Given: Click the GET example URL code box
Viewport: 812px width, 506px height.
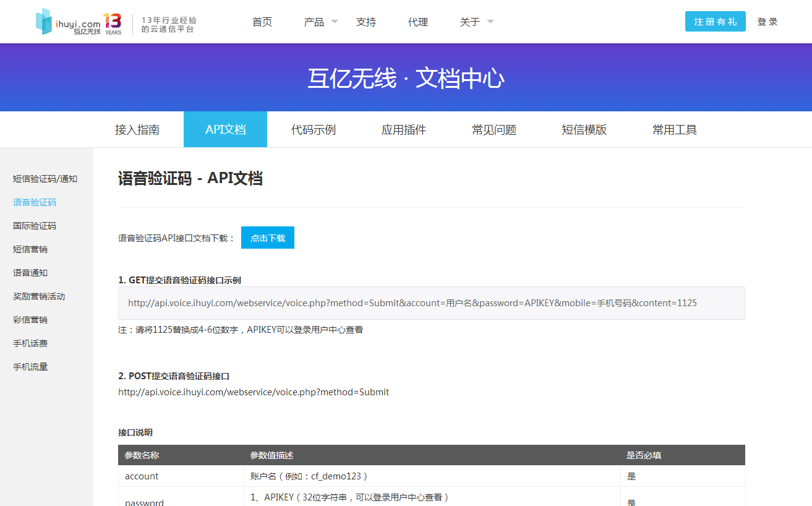Looking at the screenshot, I should (x=432, y=303).
